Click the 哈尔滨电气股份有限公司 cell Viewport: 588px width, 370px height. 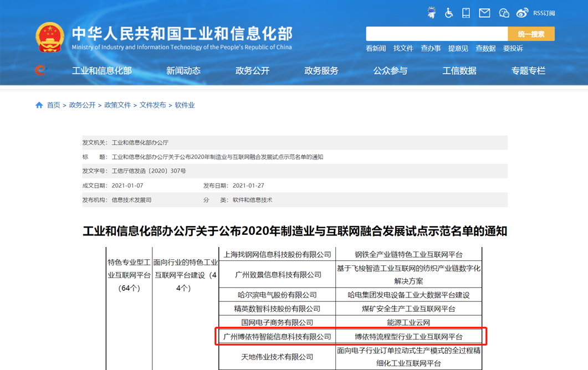point(277,295)
